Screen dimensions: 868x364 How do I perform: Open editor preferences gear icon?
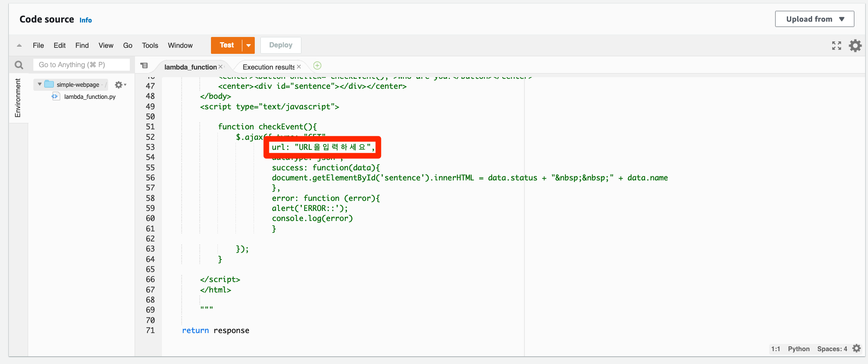855,45
